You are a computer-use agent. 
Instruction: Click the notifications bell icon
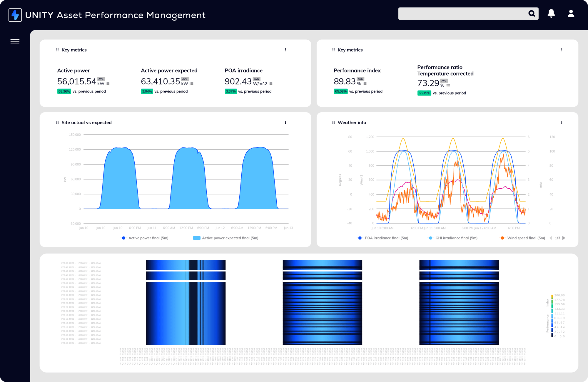click(551, 14)
